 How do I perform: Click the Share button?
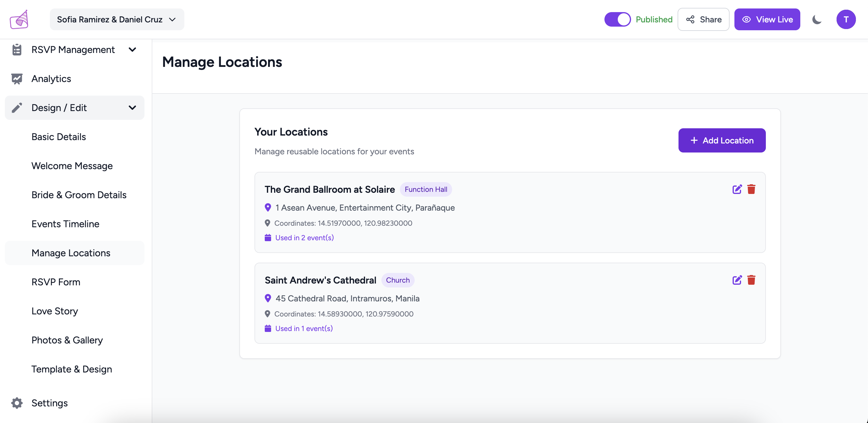click(703, 20)
